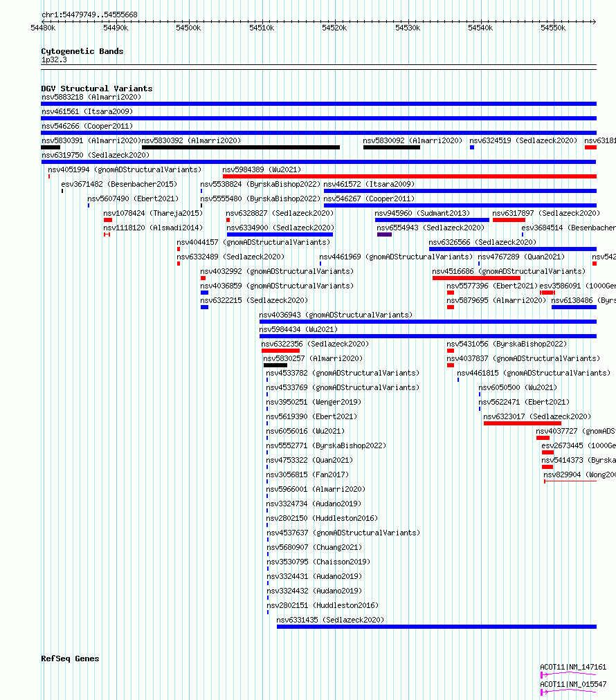This screenshot has width=616, height=700.
Task: Select nsv6332489 (Sedlazeck2020) label
Action: tap(230, 257)
